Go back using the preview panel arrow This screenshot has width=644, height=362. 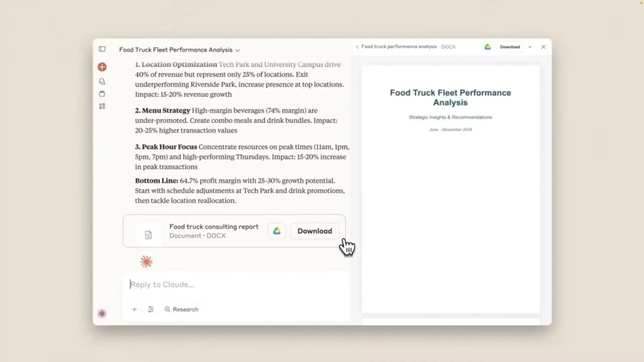tap(357, 47)
